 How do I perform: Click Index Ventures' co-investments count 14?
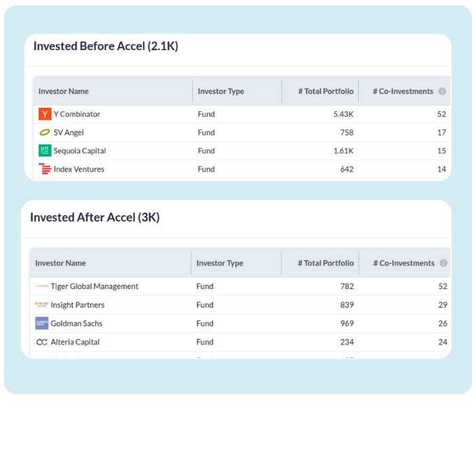click(x=441, y=169)
